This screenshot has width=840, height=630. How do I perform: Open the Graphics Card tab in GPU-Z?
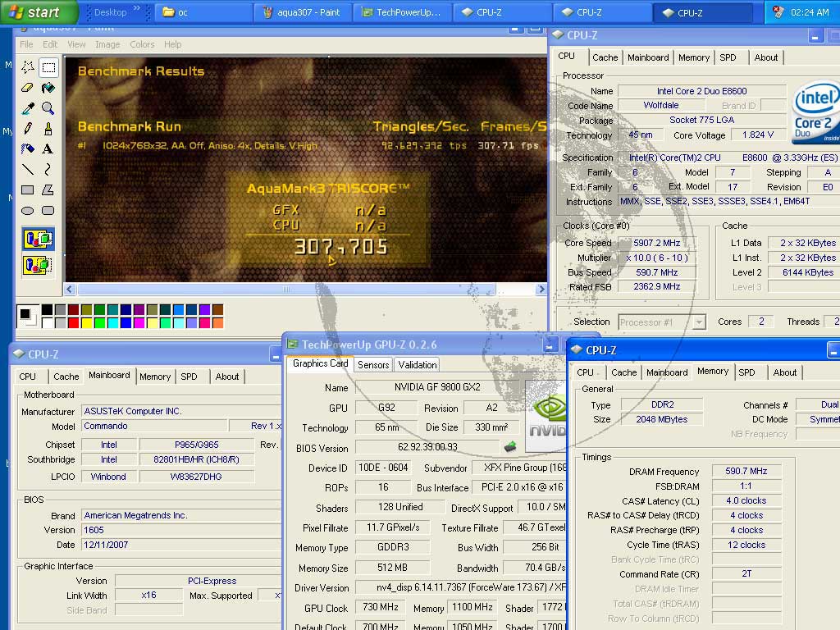point(321,363)
